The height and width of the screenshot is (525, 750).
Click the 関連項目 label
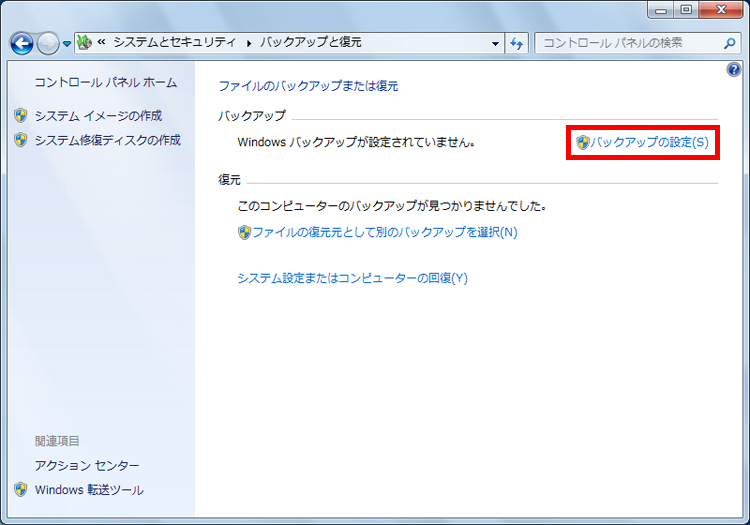coord(57,441)
